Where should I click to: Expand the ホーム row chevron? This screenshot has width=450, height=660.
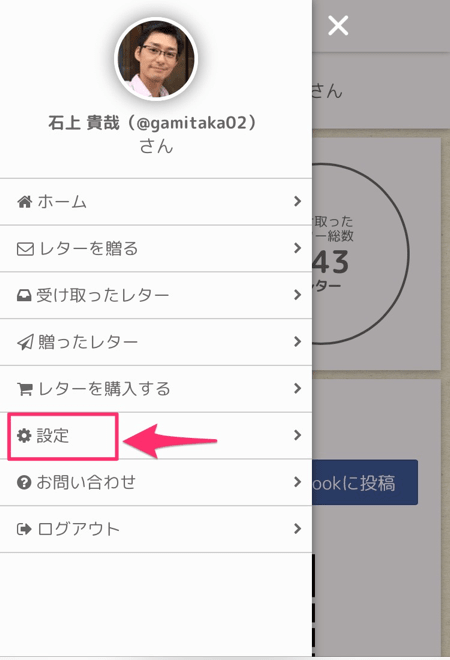coord(298,202)
